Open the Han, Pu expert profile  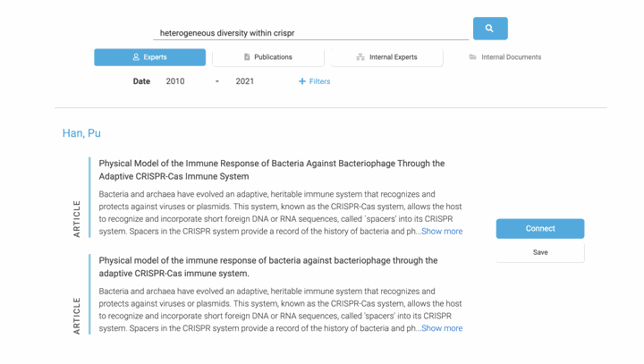coord(81,133)
